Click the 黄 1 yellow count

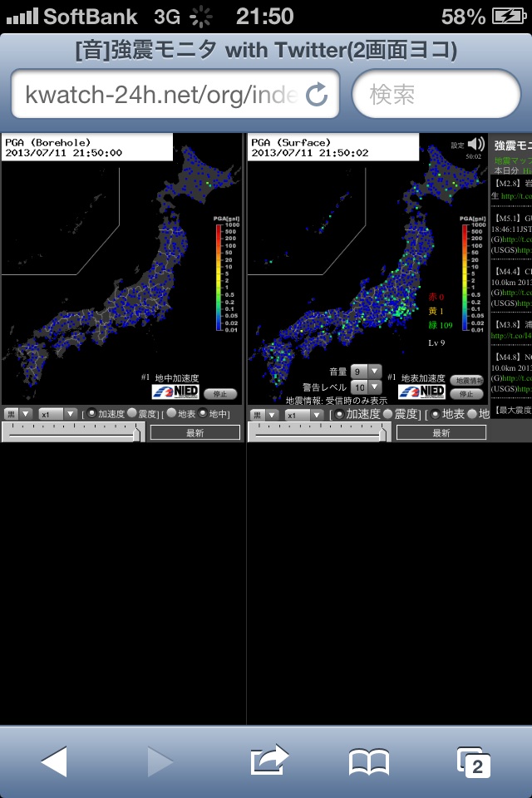tap(436, 311)
